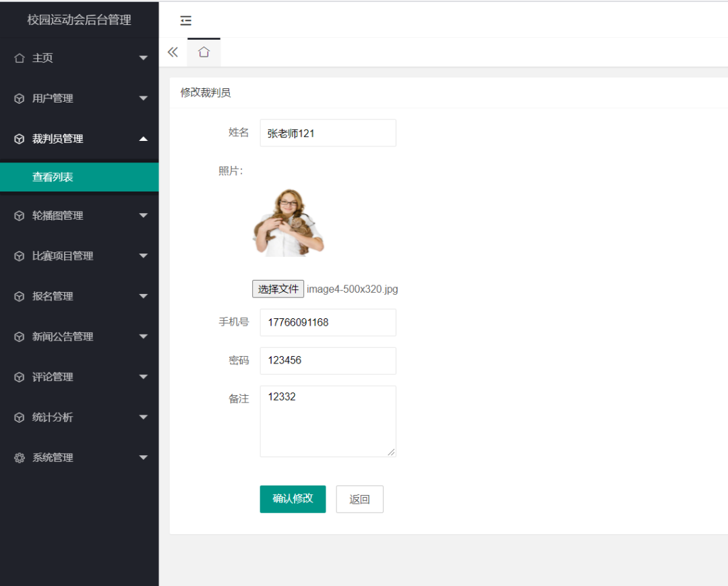Expand the 主页 menu arrow
Viewport: 728px width, 586px height.
[144, 58]
